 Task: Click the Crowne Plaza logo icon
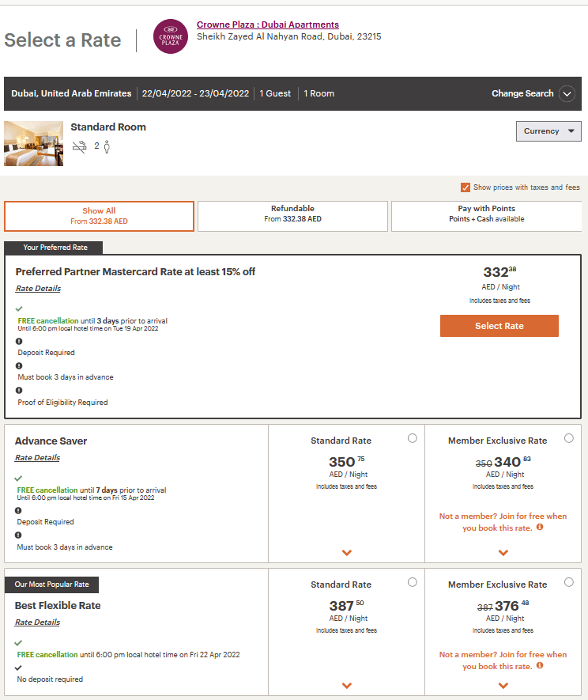click(x=170, y=36)
